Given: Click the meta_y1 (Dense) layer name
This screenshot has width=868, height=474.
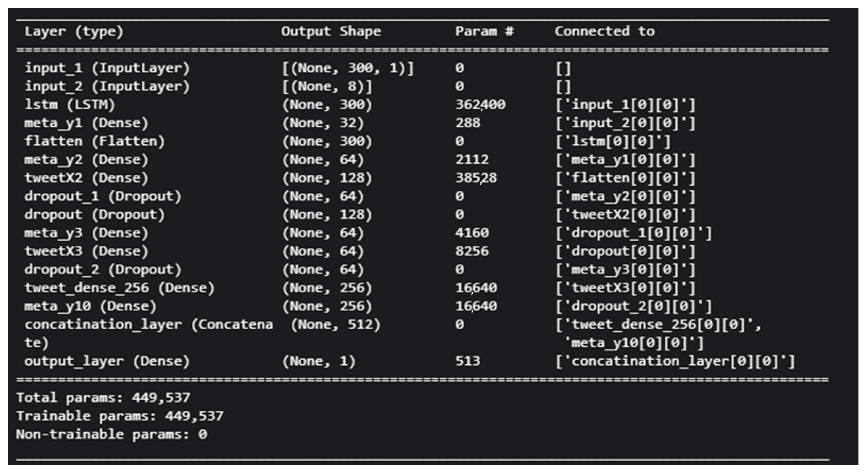Looking at the screenshot, I should pos(86,123).
